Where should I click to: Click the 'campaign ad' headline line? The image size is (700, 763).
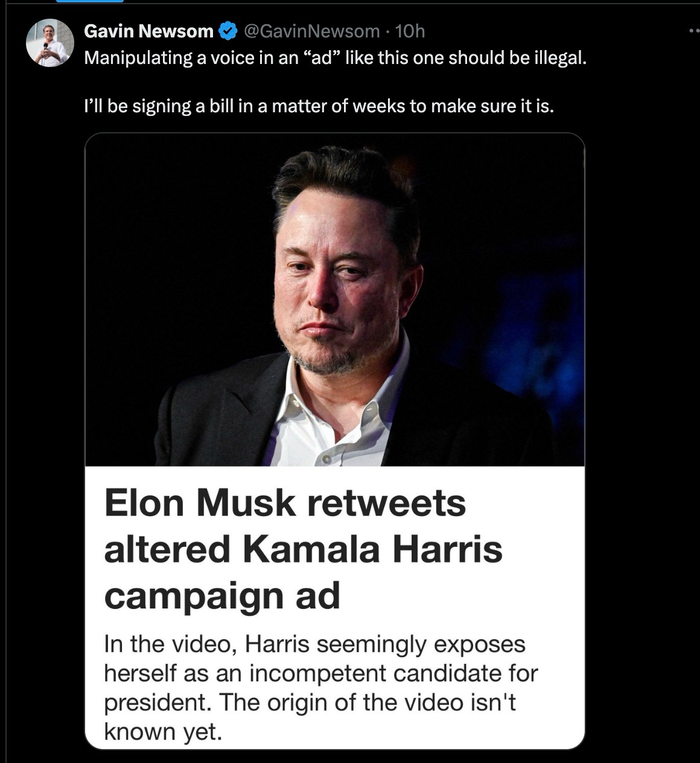[222, 597]
